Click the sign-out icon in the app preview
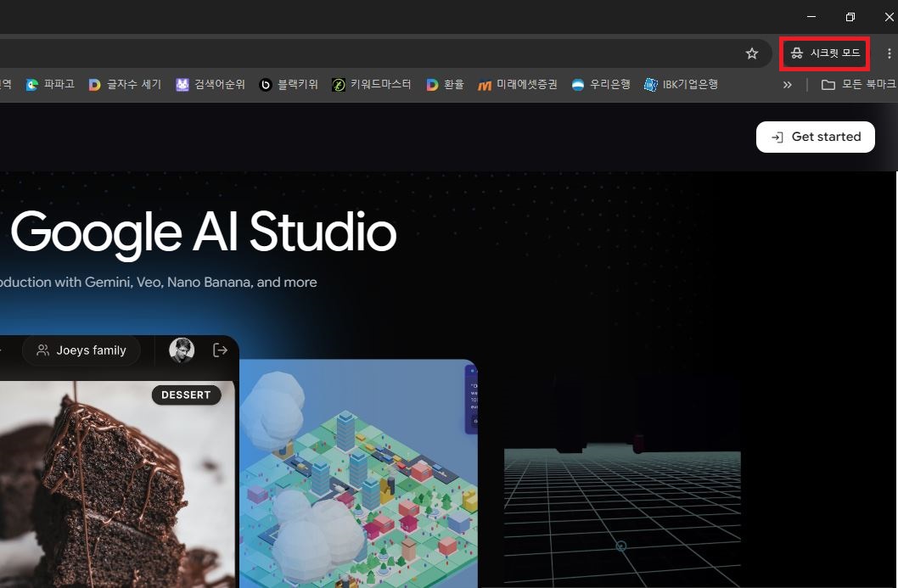898x588 pixels. point(220,350)
